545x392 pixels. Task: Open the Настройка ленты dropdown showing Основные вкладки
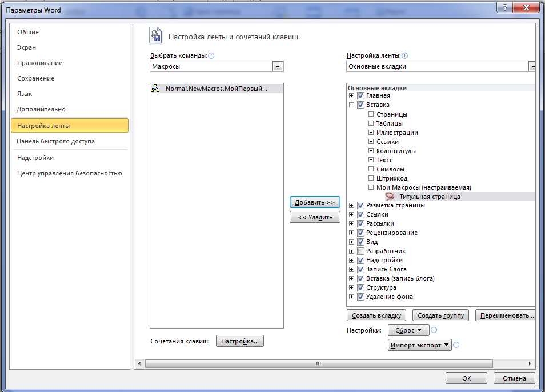532,66
